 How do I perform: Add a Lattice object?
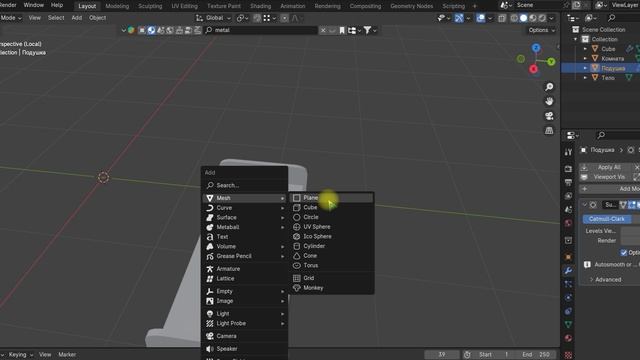coord(244,278)
